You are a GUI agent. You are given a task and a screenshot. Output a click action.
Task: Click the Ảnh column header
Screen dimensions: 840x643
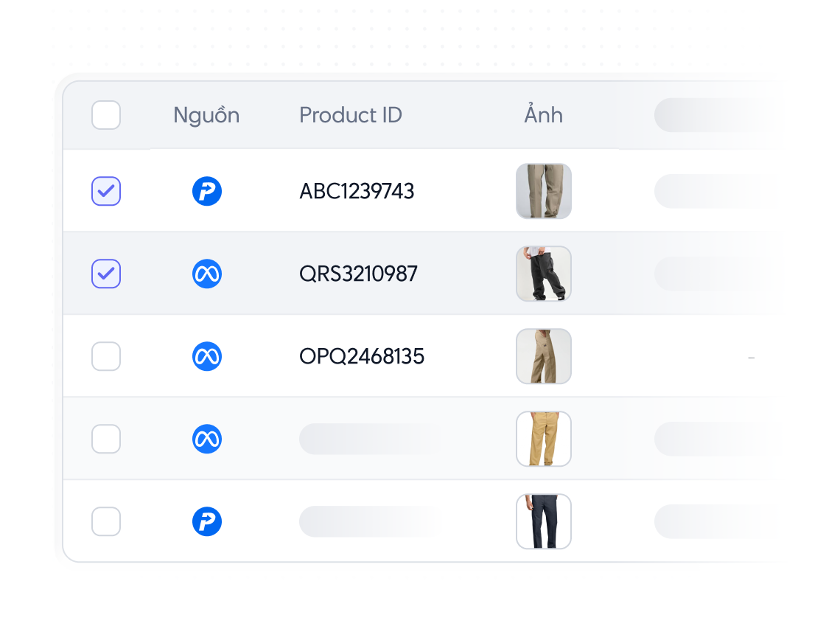coord(544,115)
